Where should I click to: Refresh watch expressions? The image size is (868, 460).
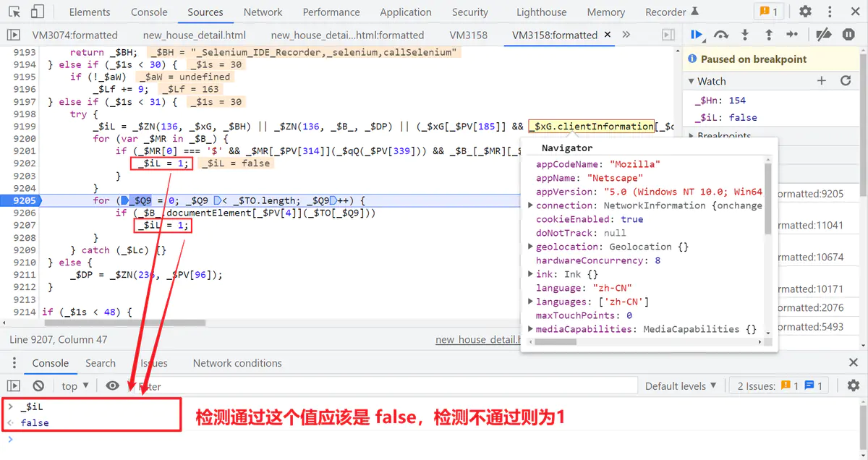(845, 81)
